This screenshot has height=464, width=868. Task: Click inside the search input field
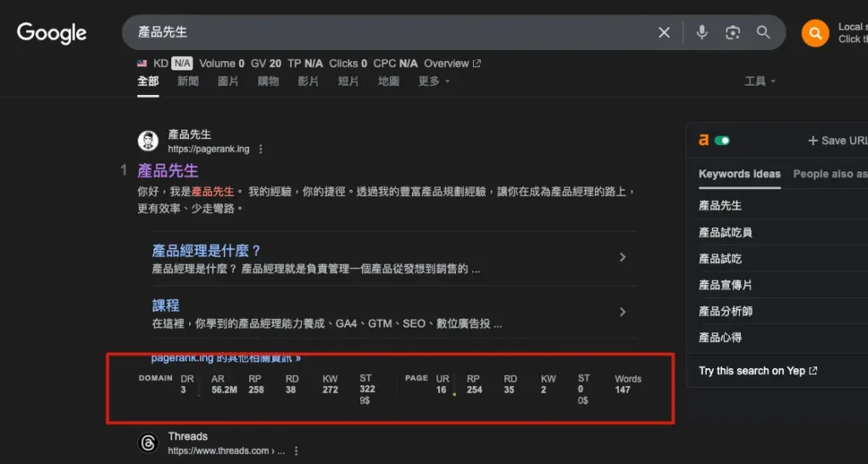387,32
